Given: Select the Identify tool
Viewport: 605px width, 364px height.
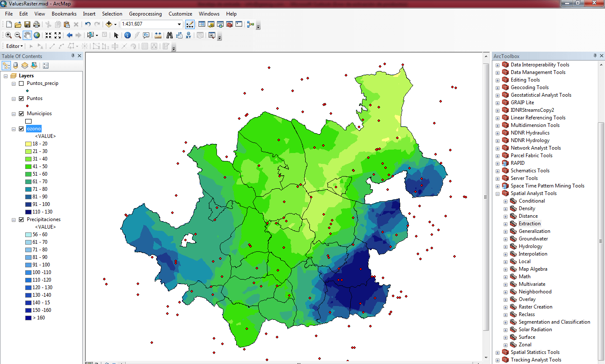Looking at the screenshot, I should tap(127, 35).
